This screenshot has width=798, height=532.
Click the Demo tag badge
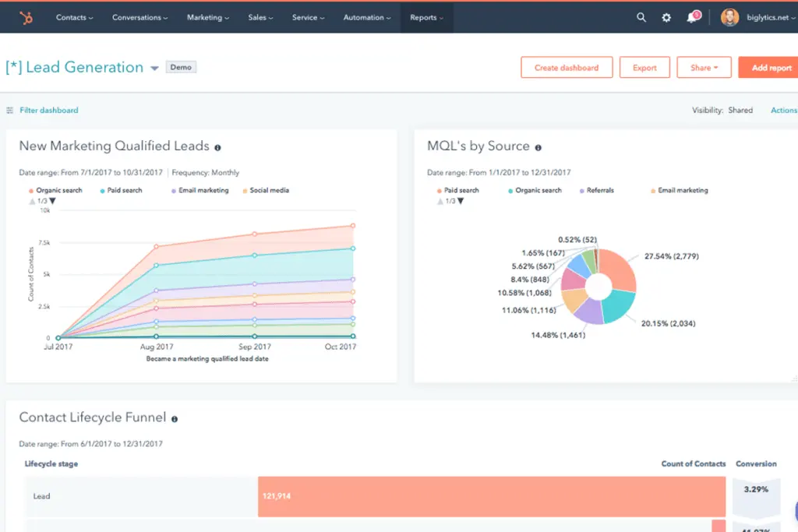pyautogui.click(x=181, y=67)
